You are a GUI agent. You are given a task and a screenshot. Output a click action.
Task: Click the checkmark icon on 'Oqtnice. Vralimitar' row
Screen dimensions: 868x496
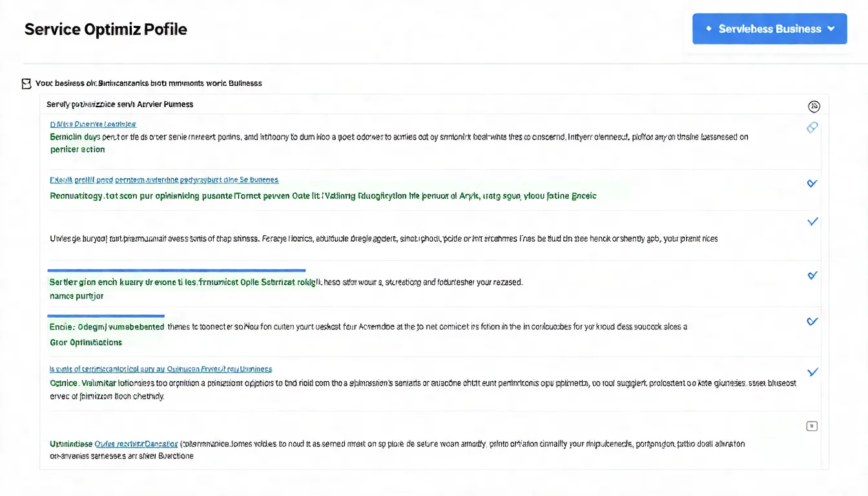812,372
